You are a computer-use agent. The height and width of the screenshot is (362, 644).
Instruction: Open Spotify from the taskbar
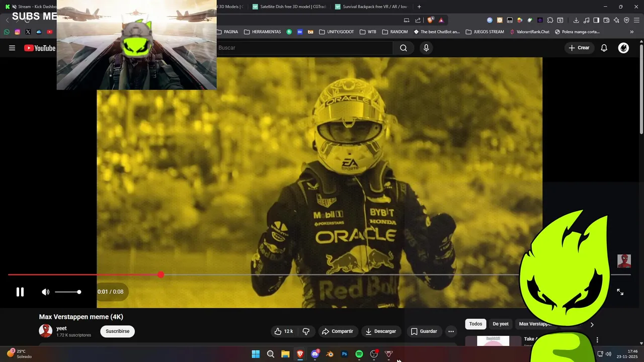pyautogui.click(x=359, y=354)
